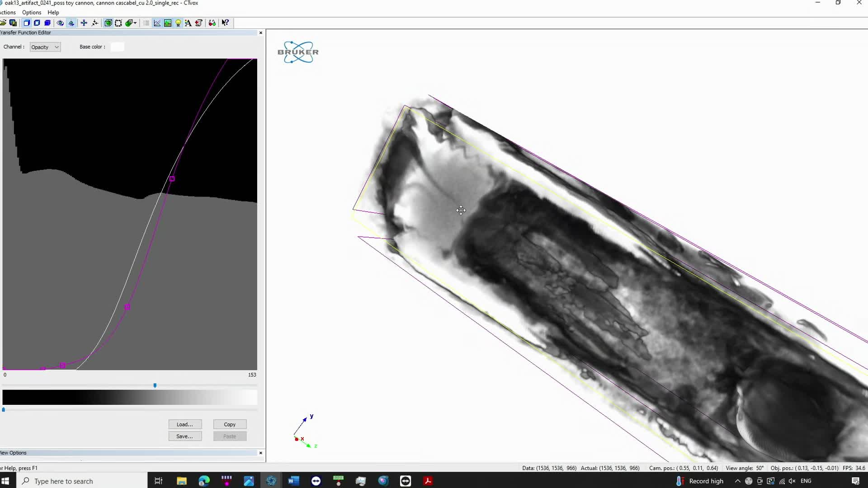868x488 pixels.
Task: Click the stereo glasses icon
Action: click(x=212, y=23)
